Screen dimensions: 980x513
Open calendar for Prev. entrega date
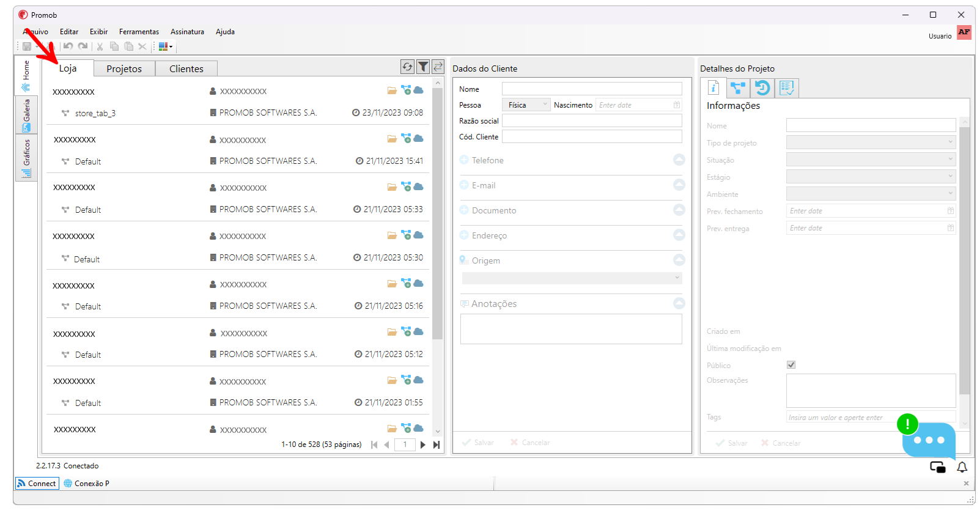(951, 228)
